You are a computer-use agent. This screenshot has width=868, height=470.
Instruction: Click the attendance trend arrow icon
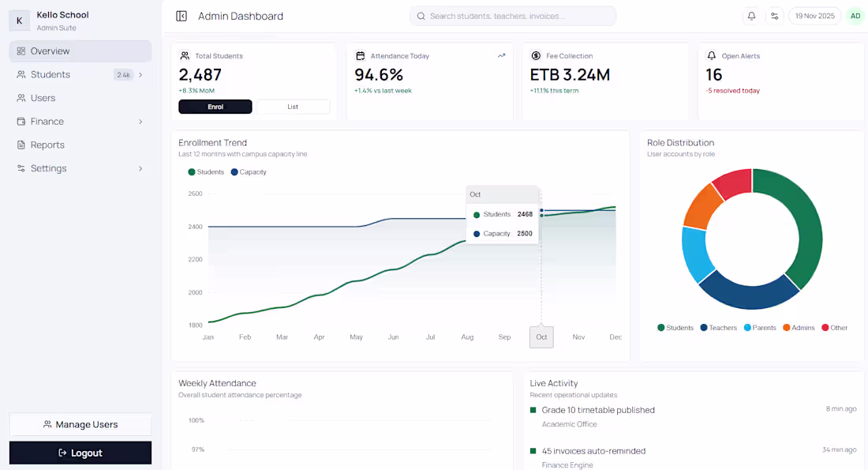click(x=501, y=56)
